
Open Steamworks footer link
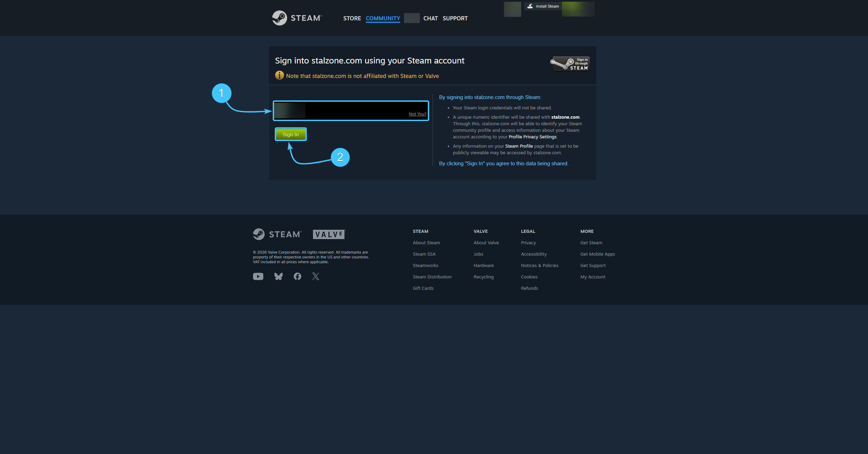[x=425, y=265]
